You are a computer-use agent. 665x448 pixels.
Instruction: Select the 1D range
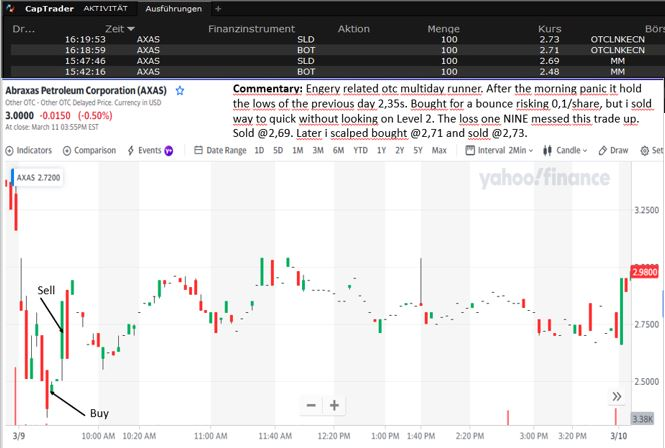click(259, 151)
